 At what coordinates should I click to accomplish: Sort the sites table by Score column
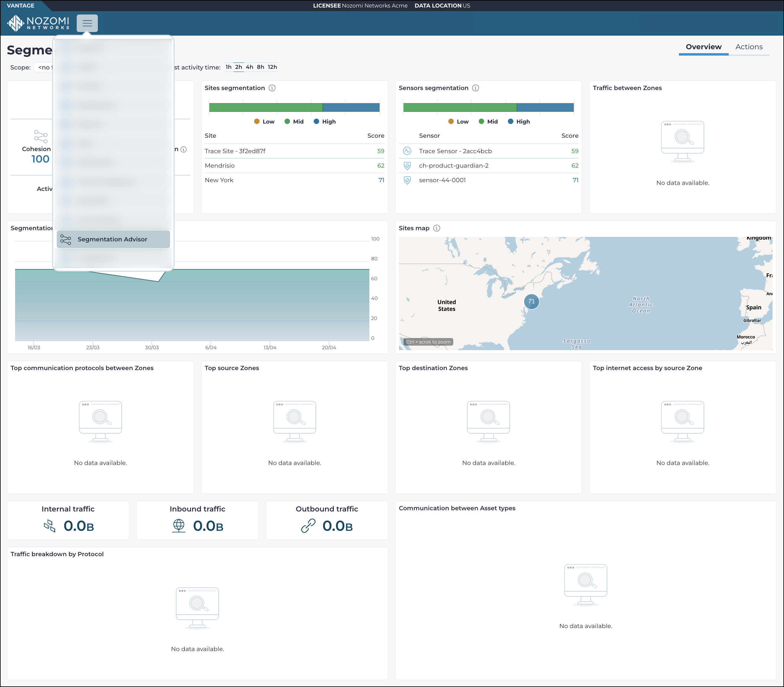375,136
